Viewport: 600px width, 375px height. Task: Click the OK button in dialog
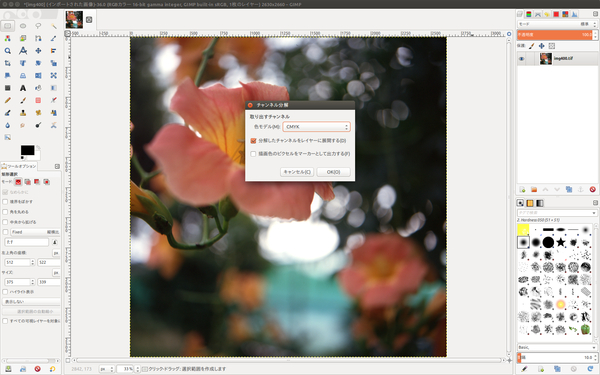pyautogui.click(x=333, y=172)
